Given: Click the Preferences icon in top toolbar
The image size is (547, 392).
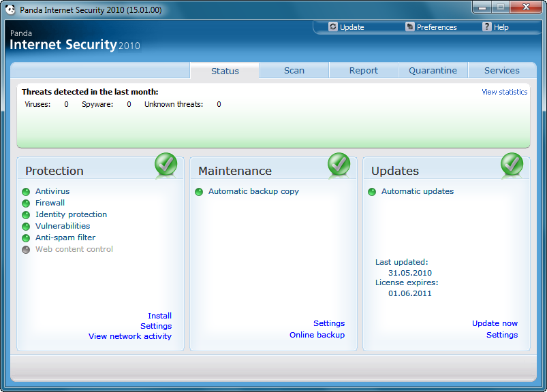Looking at the screenshot, I should [409, 27].
